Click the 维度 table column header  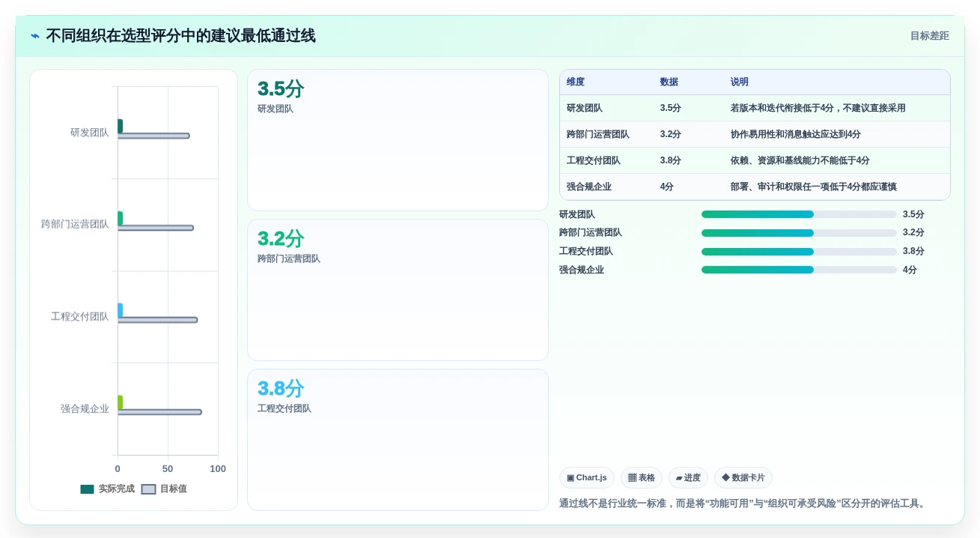pos(576,82)
